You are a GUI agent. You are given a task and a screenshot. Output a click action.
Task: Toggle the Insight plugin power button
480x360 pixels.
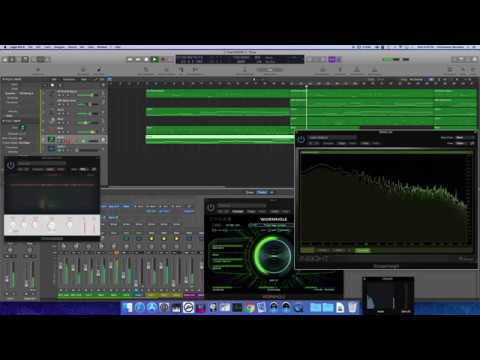[301, 139]
